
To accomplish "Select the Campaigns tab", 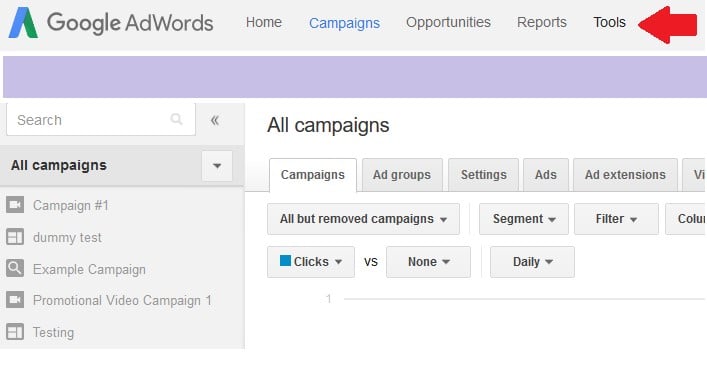I will 312,175.
